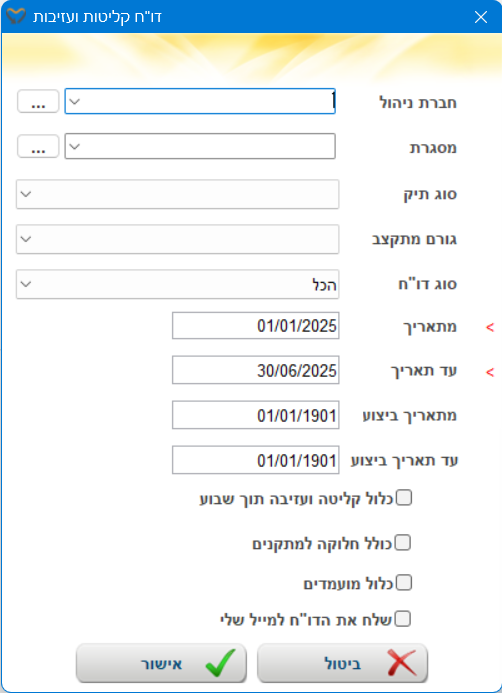502x693 pixels.
Task: Select the עד תאריך field 30/06/2025
Action: (255, 370)
